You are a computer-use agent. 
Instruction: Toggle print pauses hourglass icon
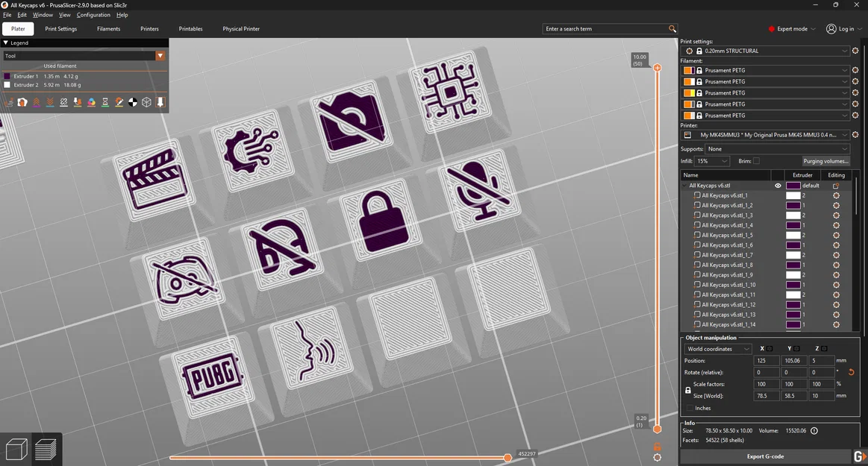(105, 102)
